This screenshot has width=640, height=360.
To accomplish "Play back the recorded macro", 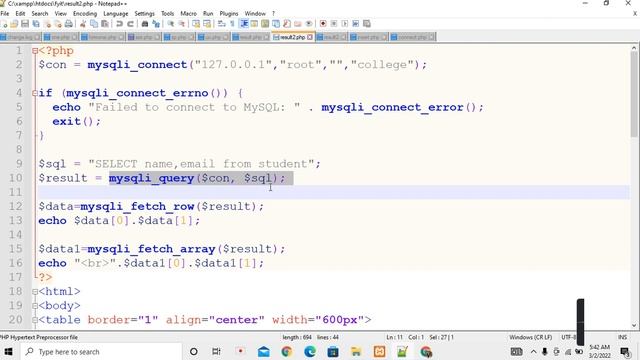I will tap(344, 24).
